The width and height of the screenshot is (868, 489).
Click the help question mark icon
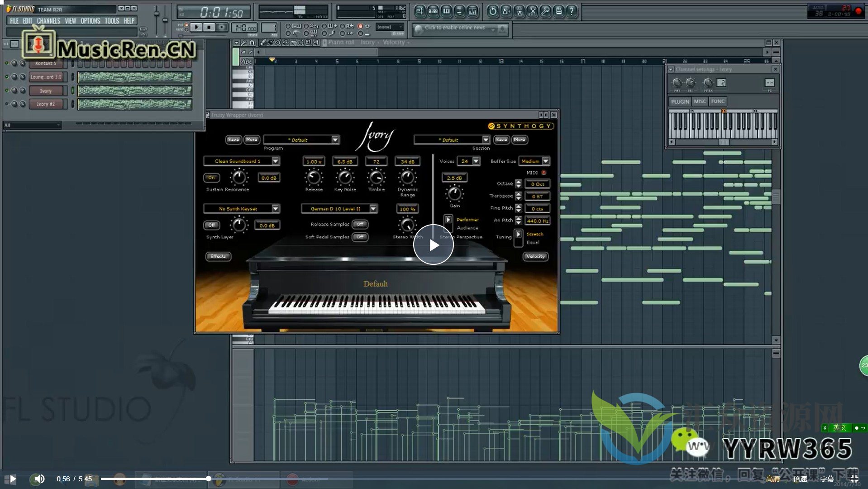(572, 11)
